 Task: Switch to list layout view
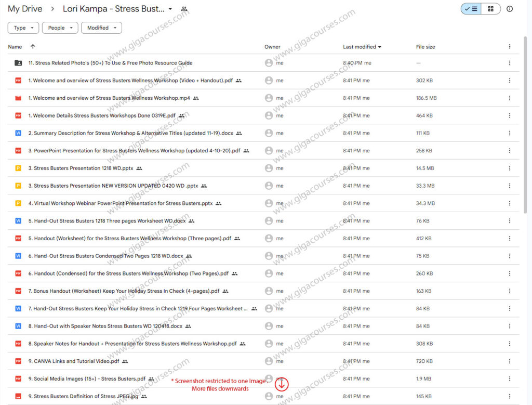[x=471, y=9]
